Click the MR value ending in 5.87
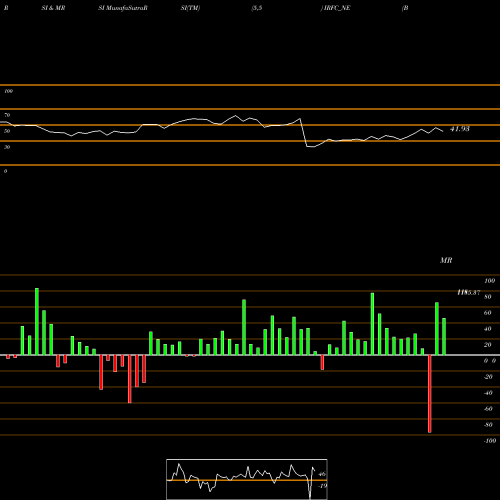500x500 pixels. pyautogui.click(x=469, y=293)
